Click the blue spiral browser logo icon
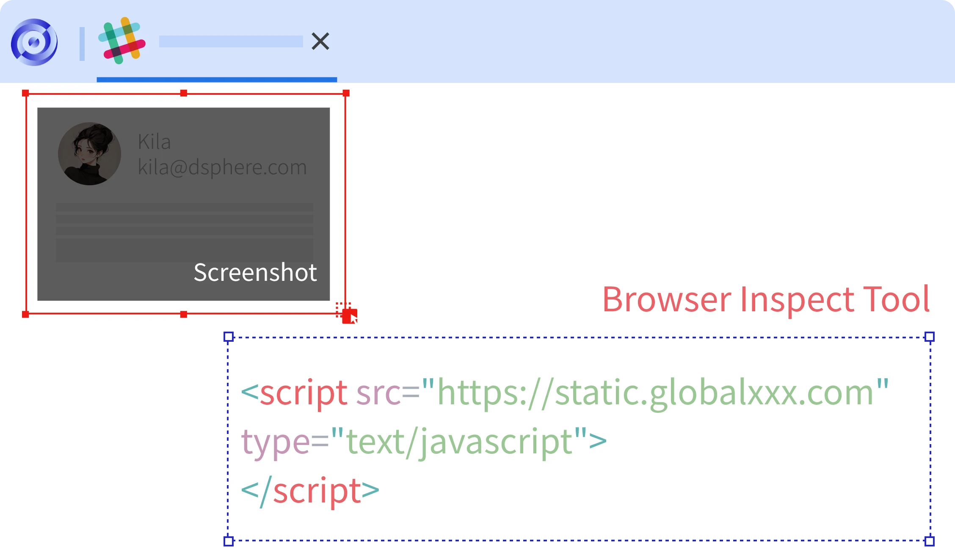This screenshot has height=560, width=955. click(x=34, y=42)
